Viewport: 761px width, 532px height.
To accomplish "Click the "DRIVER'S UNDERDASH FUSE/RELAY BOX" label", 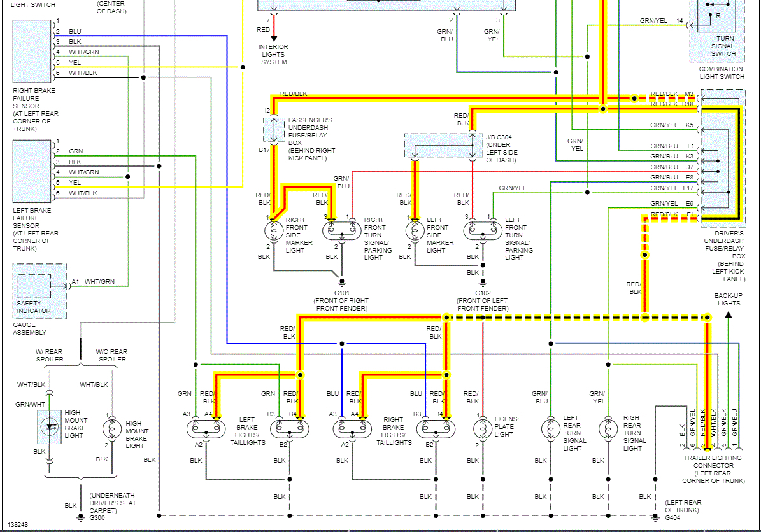I will 724,244.
